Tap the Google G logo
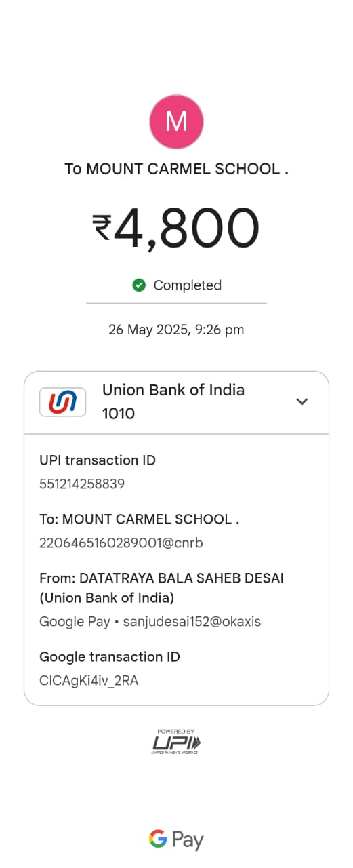The width and height of the screenshot is (353, 868). click(x=158, y=839)
